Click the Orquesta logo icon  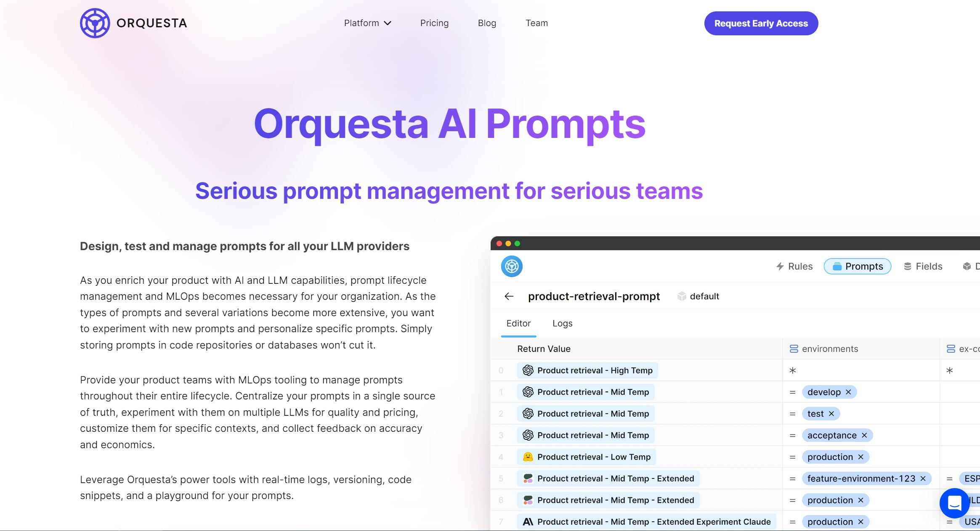pyautogui.click(x=92, y=23)
